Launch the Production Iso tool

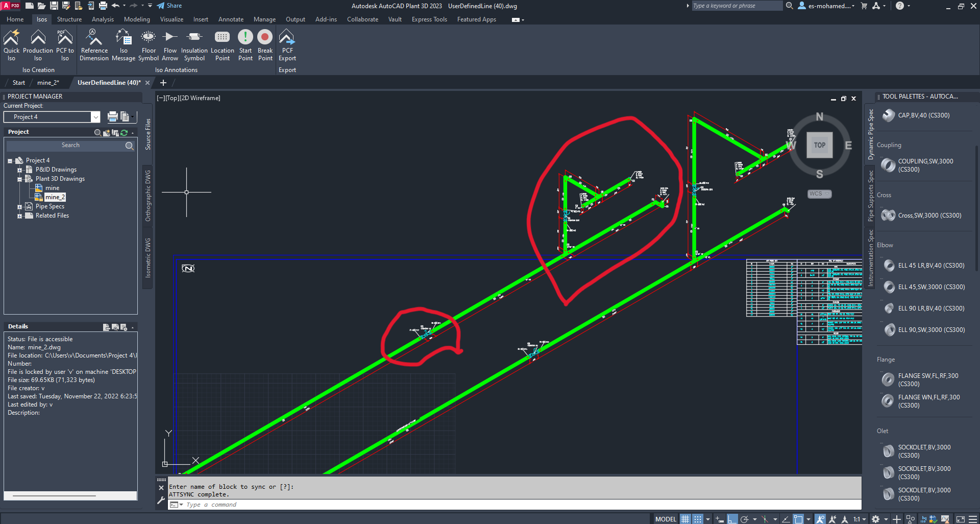tap(38, 44)
